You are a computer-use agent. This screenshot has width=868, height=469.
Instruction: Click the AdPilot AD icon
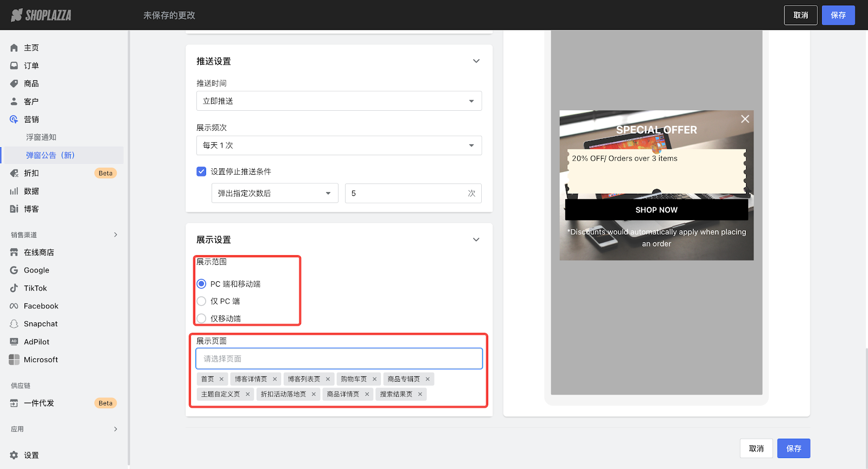coord(14,342)
